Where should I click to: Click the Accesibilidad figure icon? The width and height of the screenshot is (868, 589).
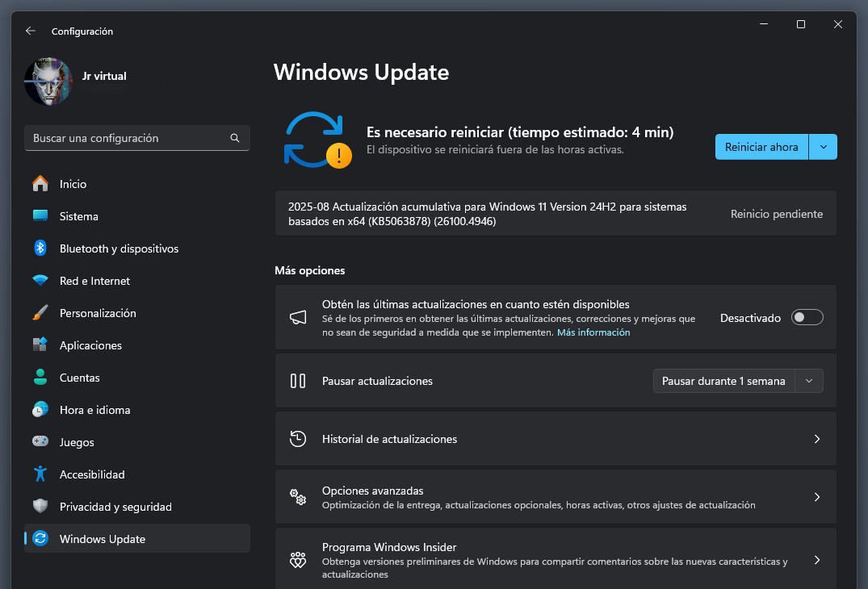tap(40, 474)
